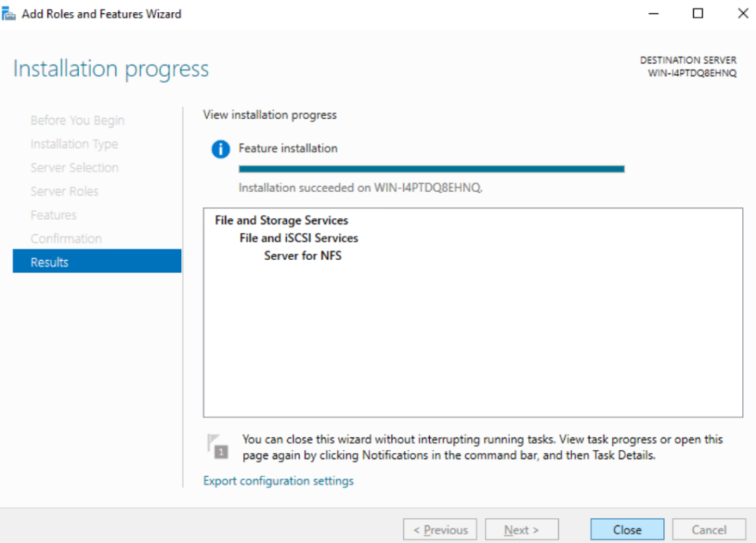Click inside the installed features results panel
Screen dimensions: 756x543
(x=472, y=332)
